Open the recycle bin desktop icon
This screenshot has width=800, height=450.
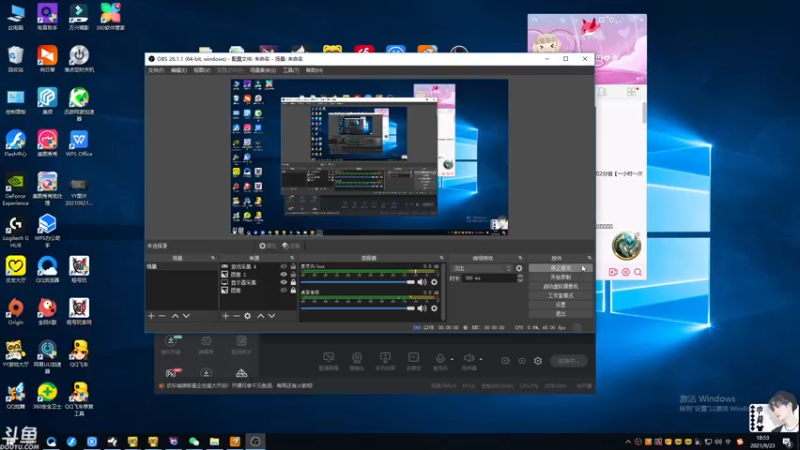(x=15, y=59)
